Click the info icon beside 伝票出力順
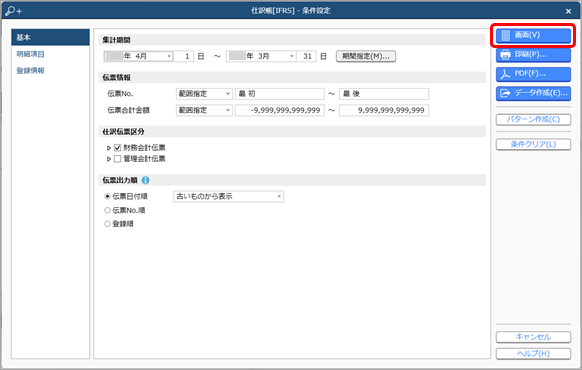Image resolution: width=582 pixels, height=370 pixels. [146, 180]
